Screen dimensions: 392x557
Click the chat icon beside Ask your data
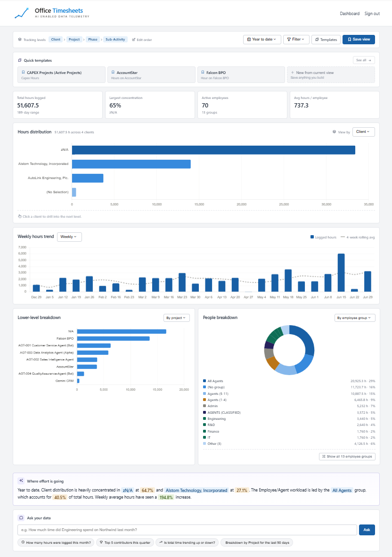21,517
